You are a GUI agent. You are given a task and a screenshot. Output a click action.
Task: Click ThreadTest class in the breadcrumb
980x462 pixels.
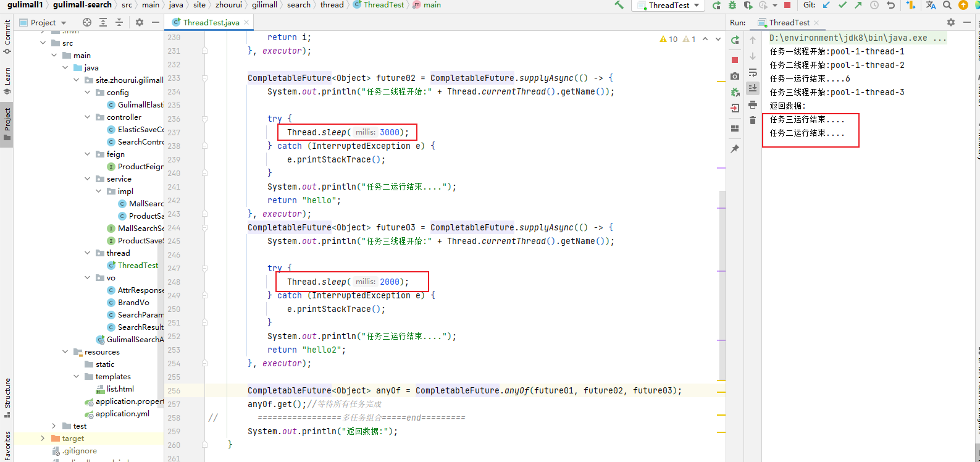379,5
